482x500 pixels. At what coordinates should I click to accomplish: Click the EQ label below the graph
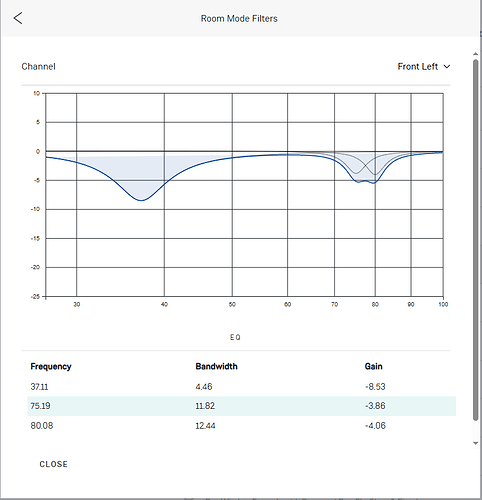pos(235,337)
